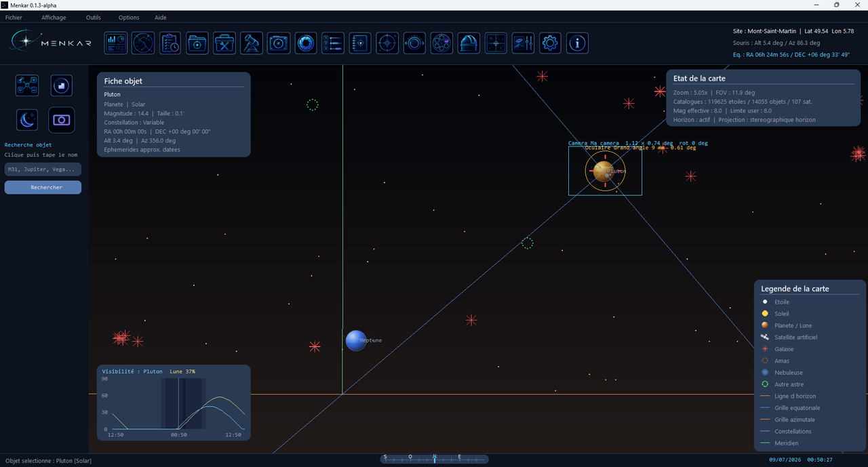
Task: Open the observatory dome icon
Action: pos(469,43)
